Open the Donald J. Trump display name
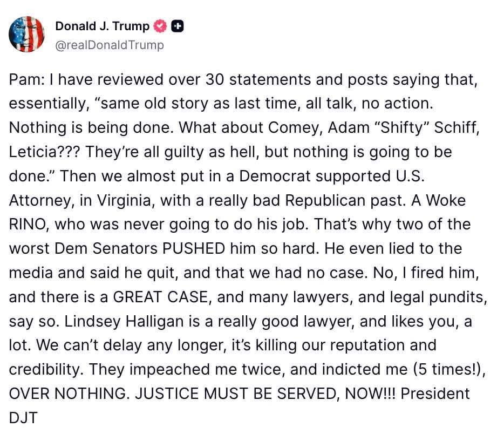The image size is (504, 434). coord(102,26)
